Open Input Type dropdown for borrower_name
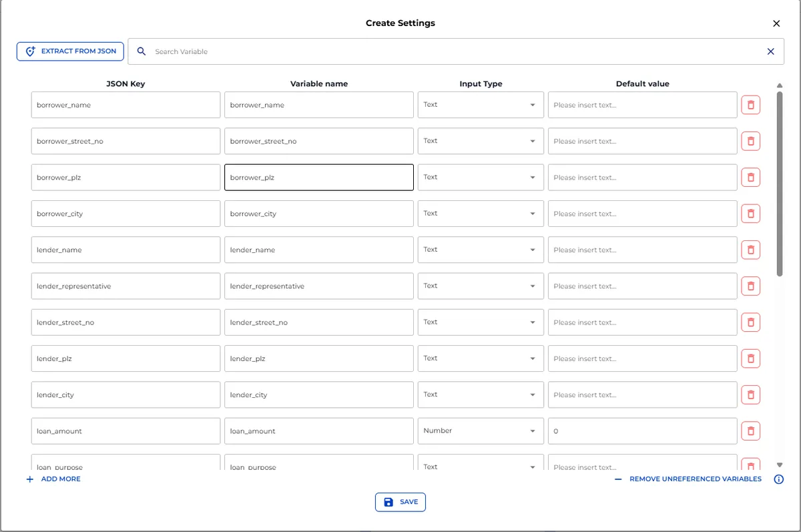 coord(480,105)
